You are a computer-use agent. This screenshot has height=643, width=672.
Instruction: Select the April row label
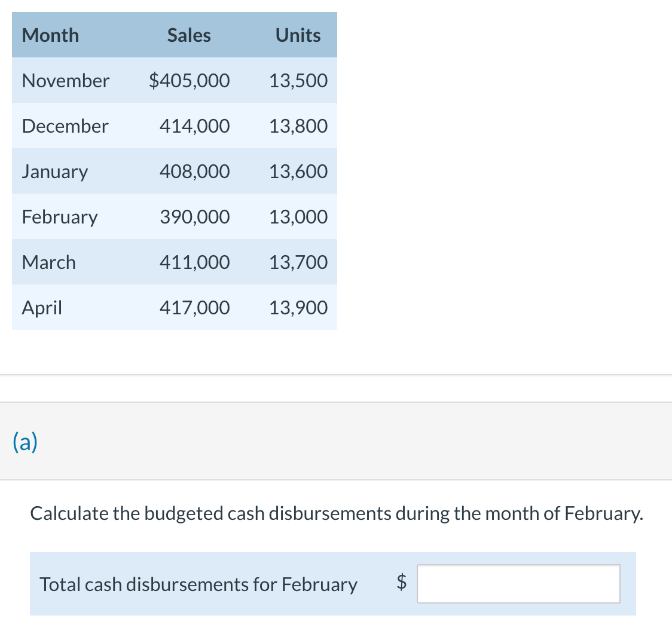pos(42,308)
